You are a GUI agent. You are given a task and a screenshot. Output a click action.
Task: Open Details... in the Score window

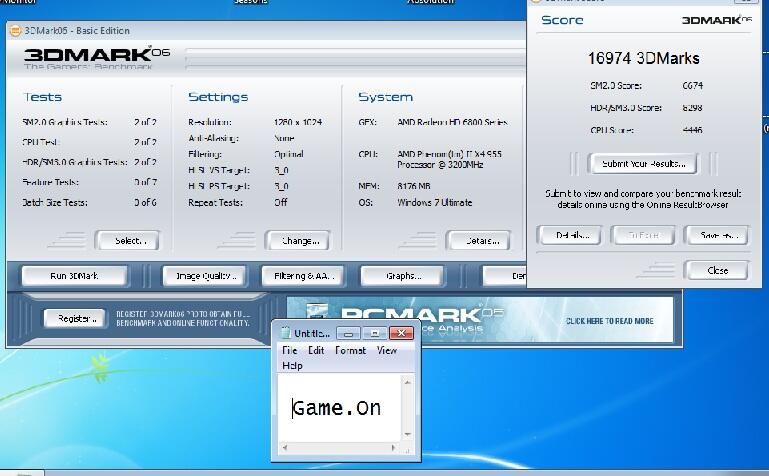pos(569,235)
